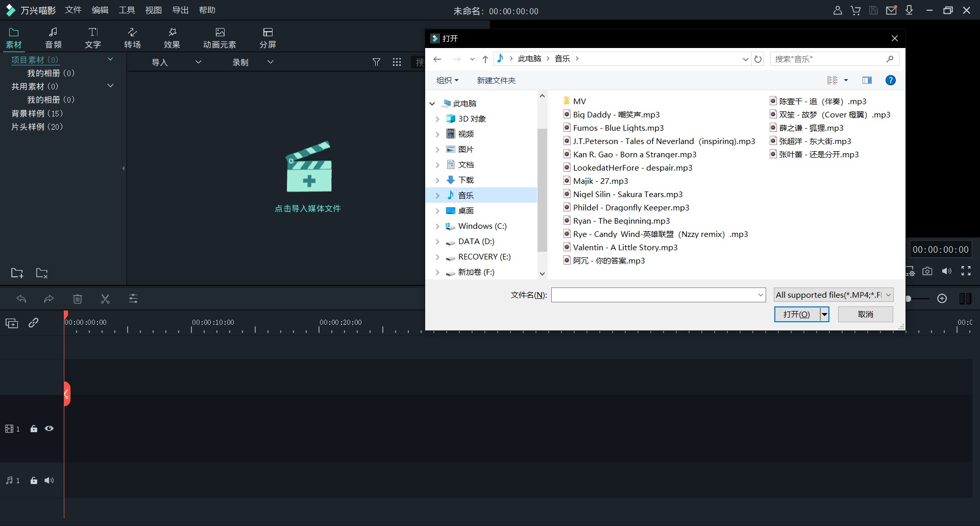Click the undo arrow in timeline toolbar
This screenshot has width=980, height=526.
pos(21,299)
